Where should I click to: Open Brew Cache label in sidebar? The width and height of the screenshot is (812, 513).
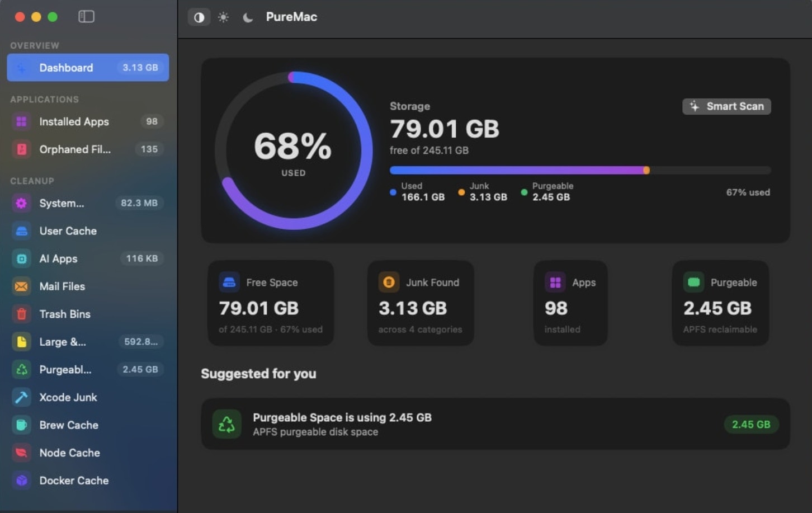tap(69, 425)
